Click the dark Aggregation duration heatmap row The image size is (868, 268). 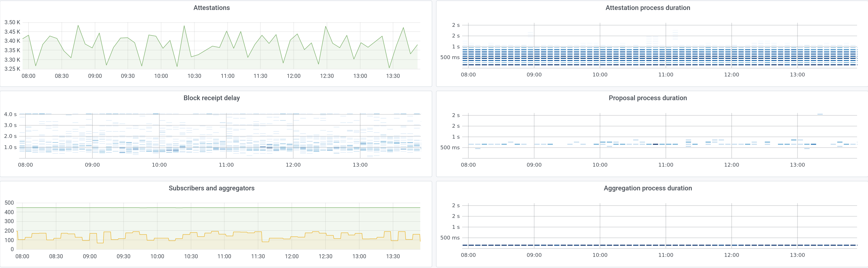tap(659, 245)
